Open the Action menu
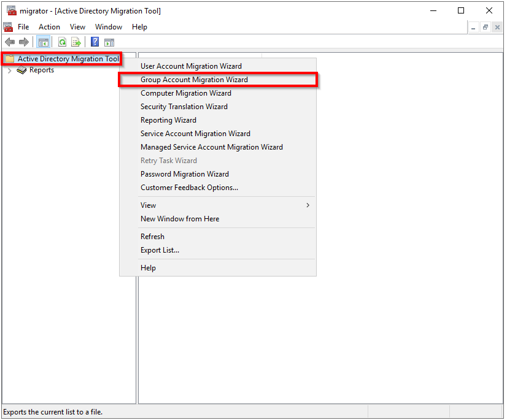507x420 pixels. pos(49,27)
